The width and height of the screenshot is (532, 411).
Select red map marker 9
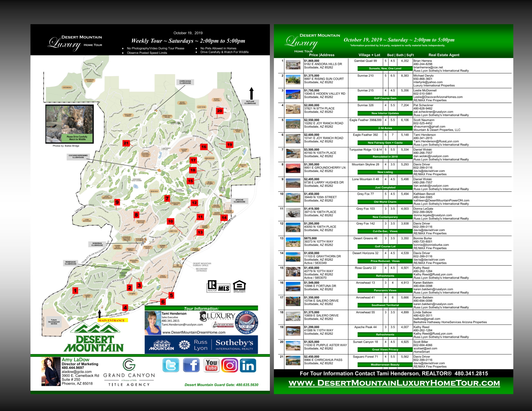click(x=117, y=202)
